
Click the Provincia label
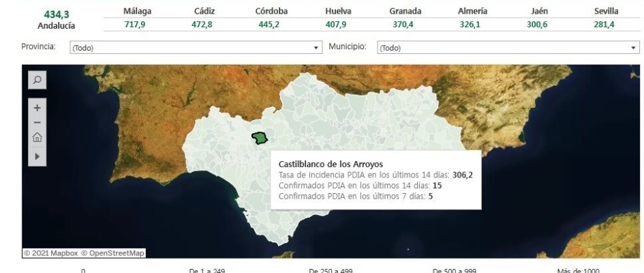coord(38,46)
